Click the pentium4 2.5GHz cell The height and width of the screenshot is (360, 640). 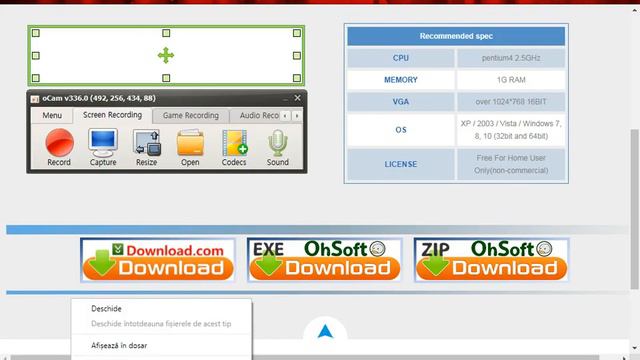tap(511, 58)
